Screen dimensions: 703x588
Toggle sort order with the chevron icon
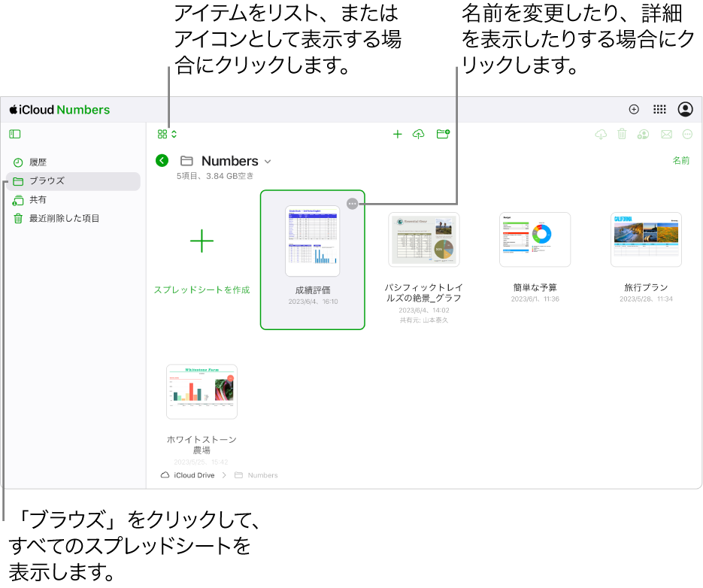[x=174, y=133]
